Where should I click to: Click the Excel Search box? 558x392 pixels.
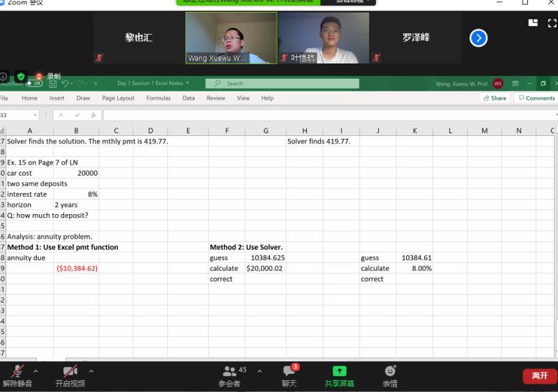tap(282, 84)
